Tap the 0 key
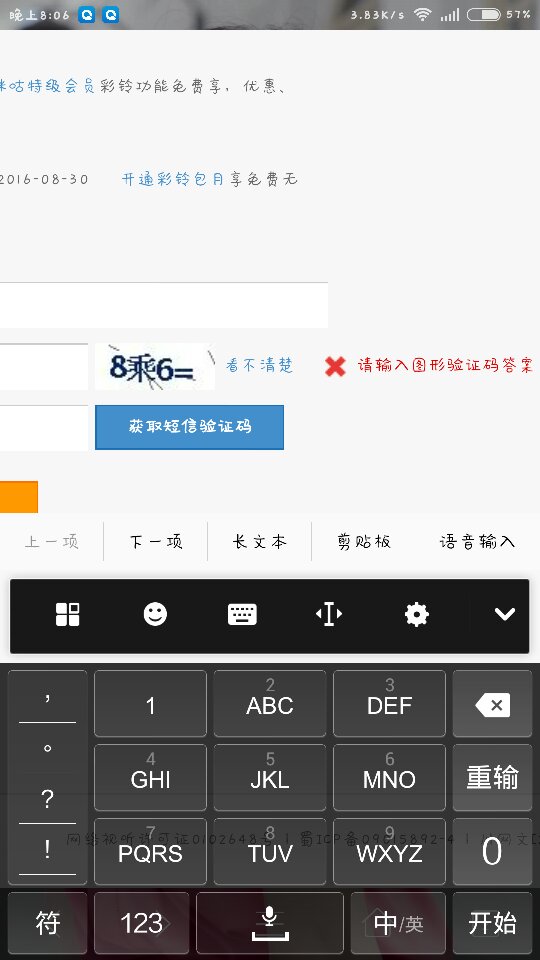 pyautogui.click(x=492, y=851)
